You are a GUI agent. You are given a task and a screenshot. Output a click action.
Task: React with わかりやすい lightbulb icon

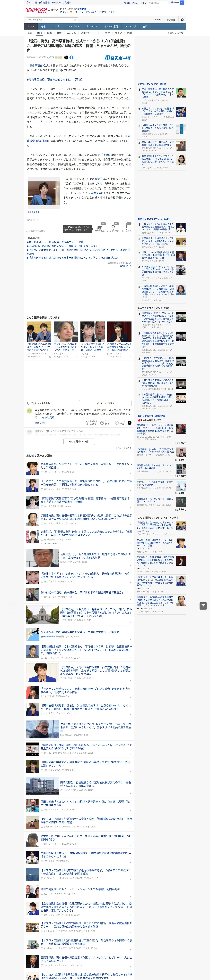tap(113, 228)
